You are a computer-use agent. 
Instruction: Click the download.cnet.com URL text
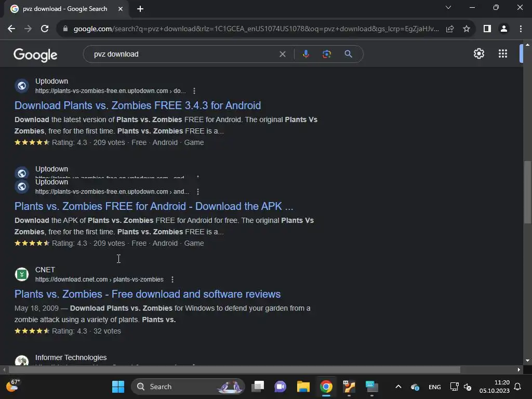99,280
